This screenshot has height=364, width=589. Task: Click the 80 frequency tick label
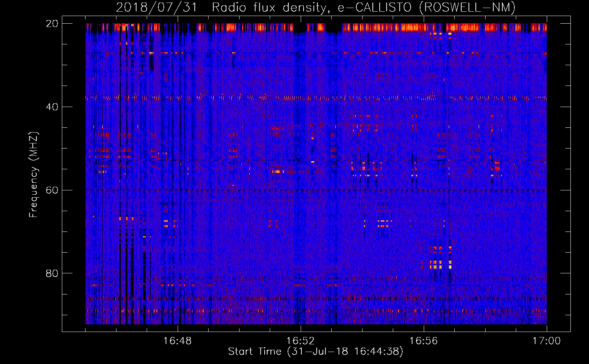coord(52,273)
